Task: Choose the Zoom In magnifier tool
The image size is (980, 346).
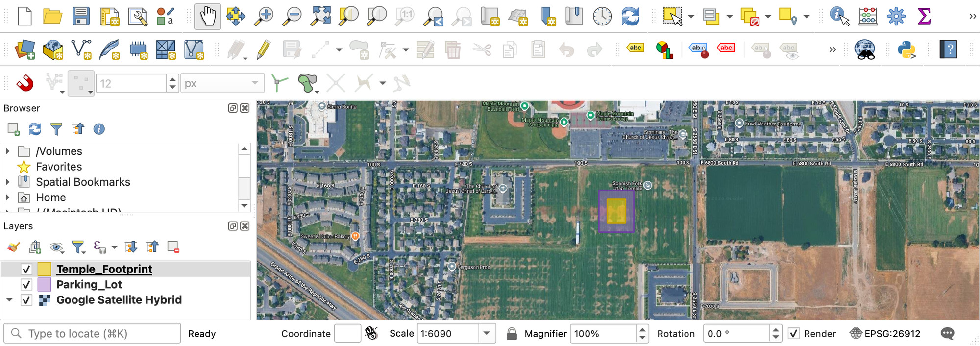Action: [264, 16]
